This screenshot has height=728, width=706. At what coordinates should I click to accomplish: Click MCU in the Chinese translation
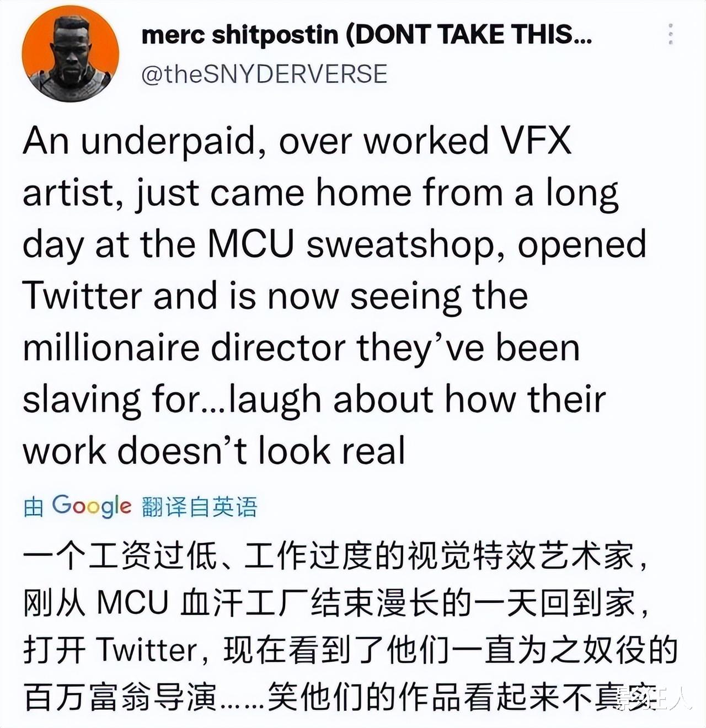coord(132,603)
